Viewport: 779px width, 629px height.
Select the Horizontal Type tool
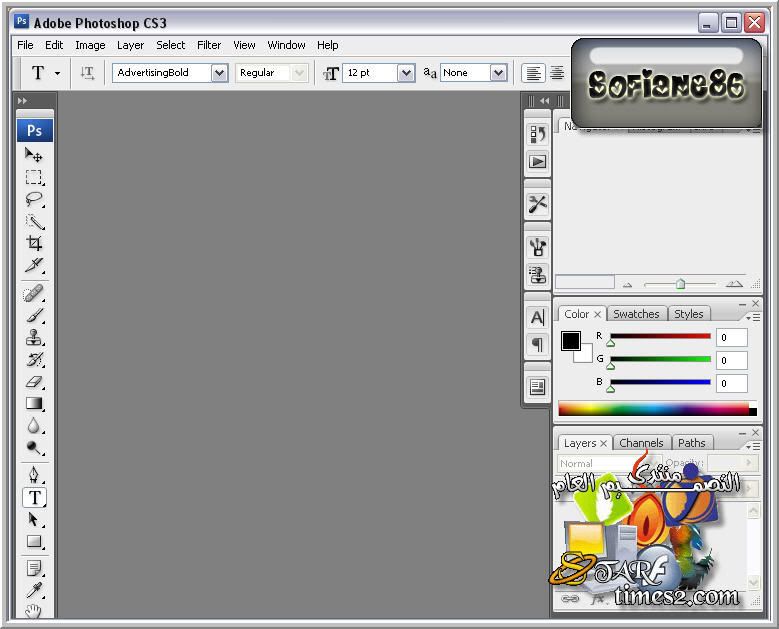tap(34, 497)
